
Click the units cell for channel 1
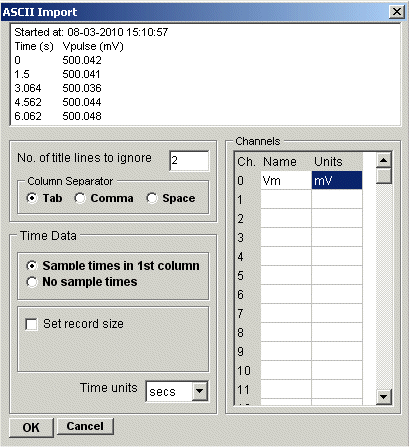tap(337, 199)
